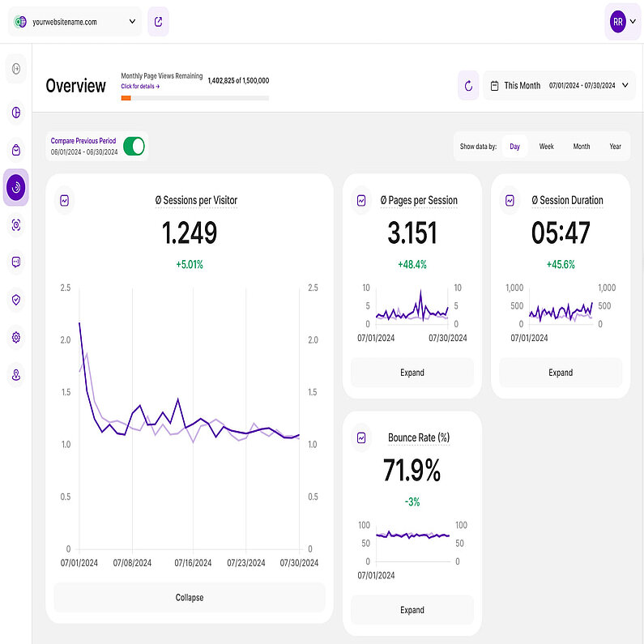Click the shield checkmark sidebar icon
This screenshot has height=644, width=644.
tap(15, 300)
